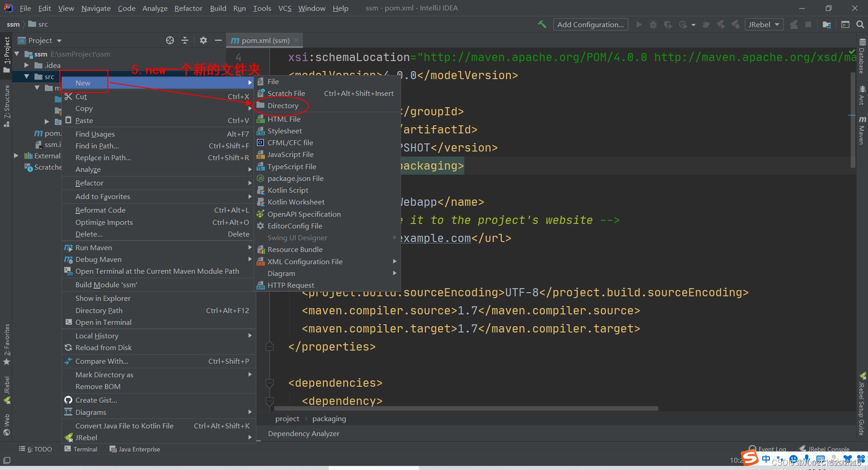Open the Ant tool window

862,95
